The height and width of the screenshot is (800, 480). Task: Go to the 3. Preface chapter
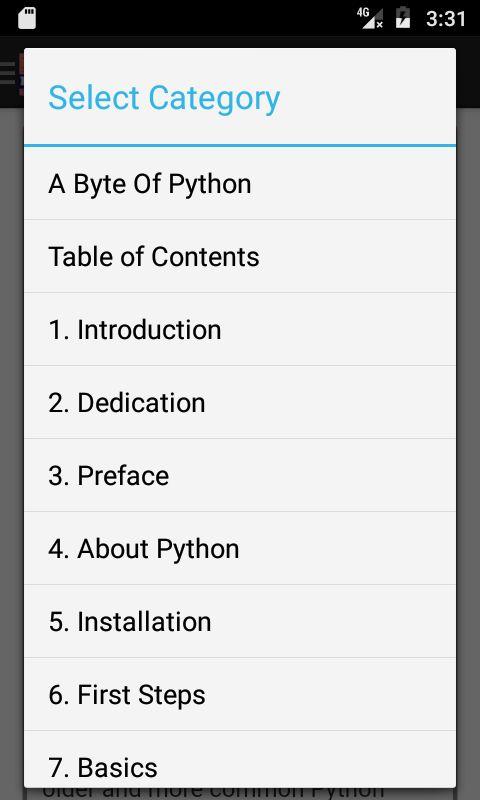240,476
